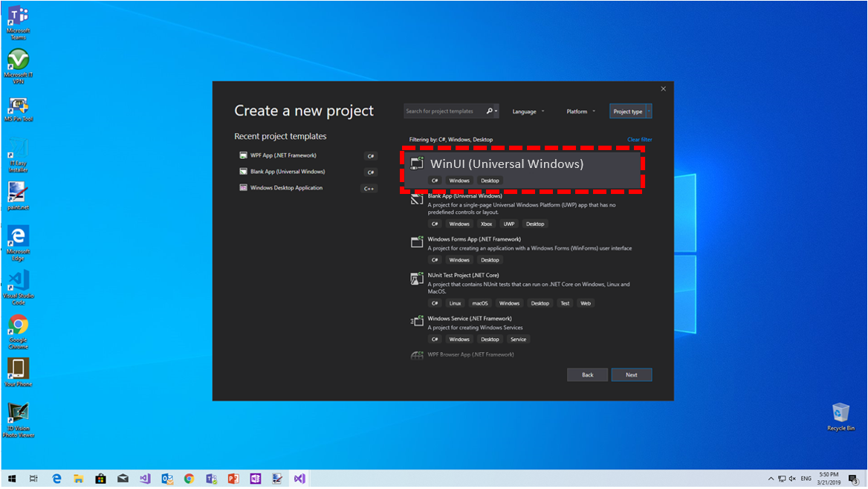The width and height of the screenshot is (868, 489).
Task: Click the WPF App recent template icon
Action: pos(243,155)
